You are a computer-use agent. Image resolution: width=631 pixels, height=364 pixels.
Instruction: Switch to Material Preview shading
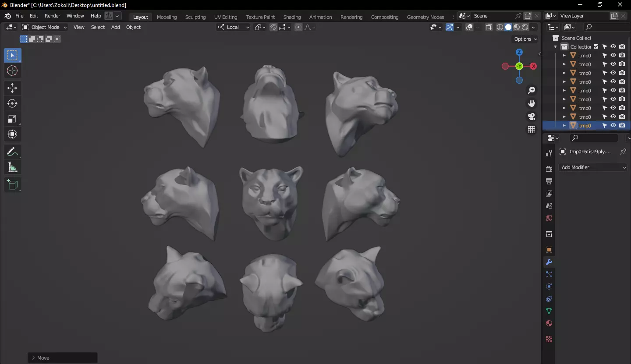(517, 27)
